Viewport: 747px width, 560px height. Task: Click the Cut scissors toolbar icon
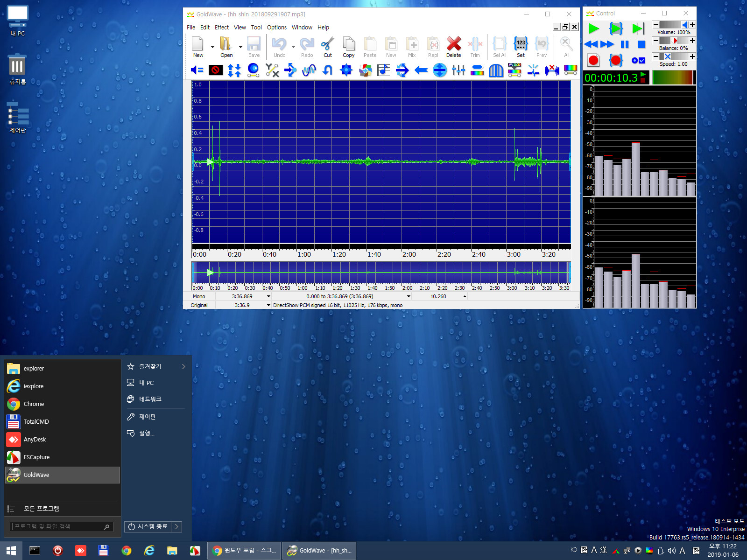tap(328, 44)
